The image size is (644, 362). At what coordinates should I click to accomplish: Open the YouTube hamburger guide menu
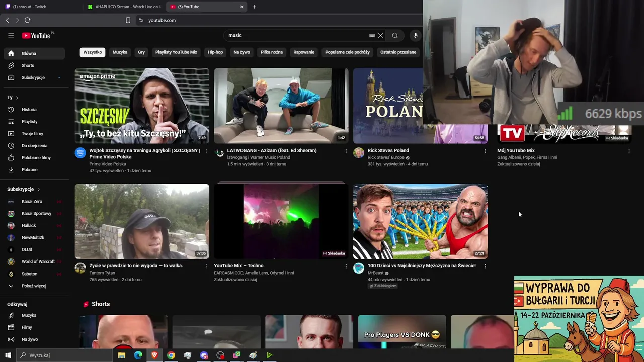[11, 35]
